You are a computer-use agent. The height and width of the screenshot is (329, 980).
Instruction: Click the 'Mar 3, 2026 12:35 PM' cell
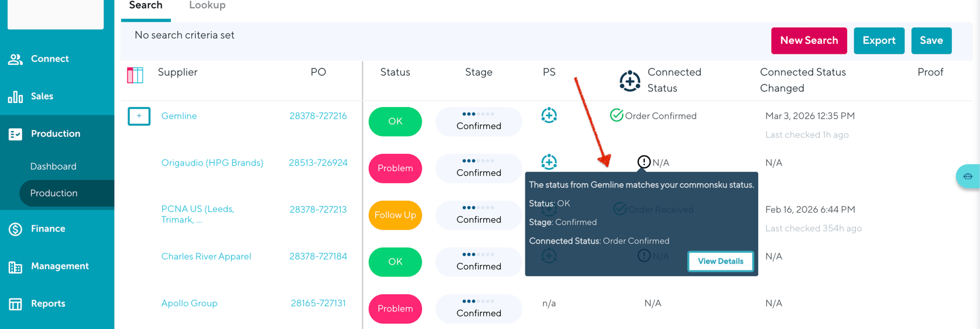click(810, 116)
